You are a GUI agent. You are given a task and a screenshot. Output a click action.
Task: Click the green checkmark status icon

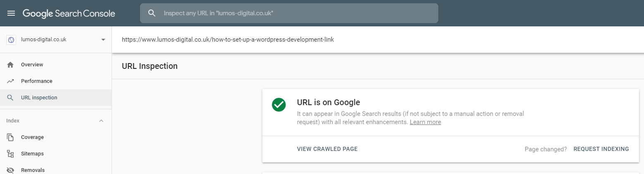(x=279, y=104)
